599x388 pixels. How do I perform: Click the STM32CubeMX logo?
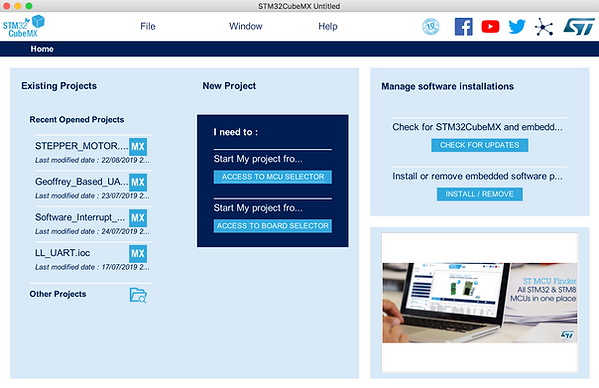tap(24, 26)
